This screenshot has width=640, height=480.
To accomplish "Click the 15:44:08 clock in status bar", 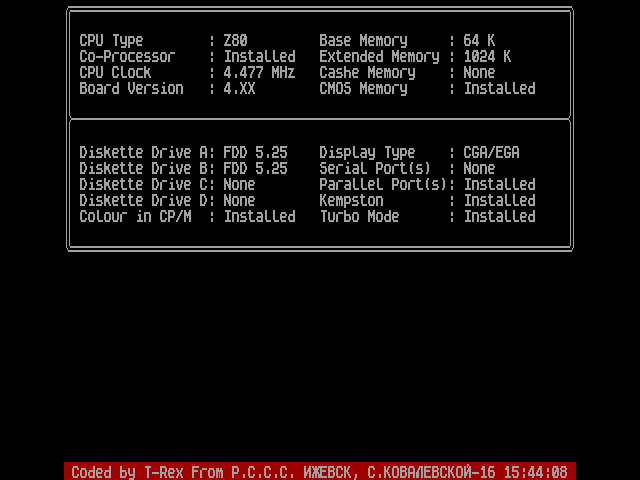I will [535, 472].
